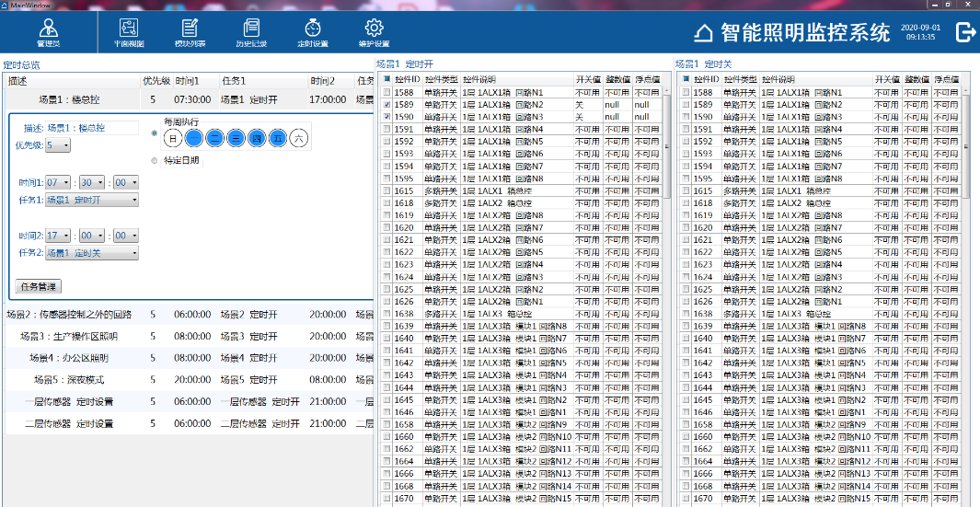Click vertical scrollbar of 定时开 table
Image resolution: width=980 pixels, height=507 pixels.
(666, 147)
